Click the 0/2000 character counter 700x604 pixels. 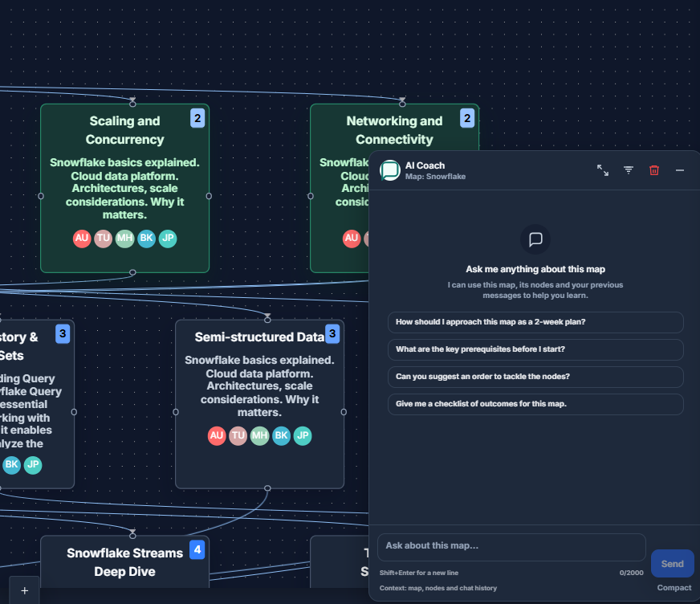[631, 573]
